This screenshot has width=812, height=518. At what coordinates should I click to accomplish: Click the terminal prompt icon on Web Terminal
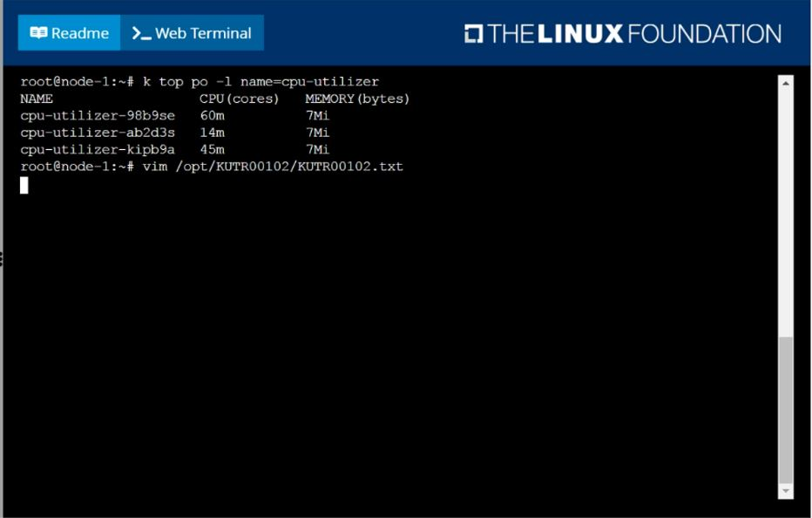(140, 33)
